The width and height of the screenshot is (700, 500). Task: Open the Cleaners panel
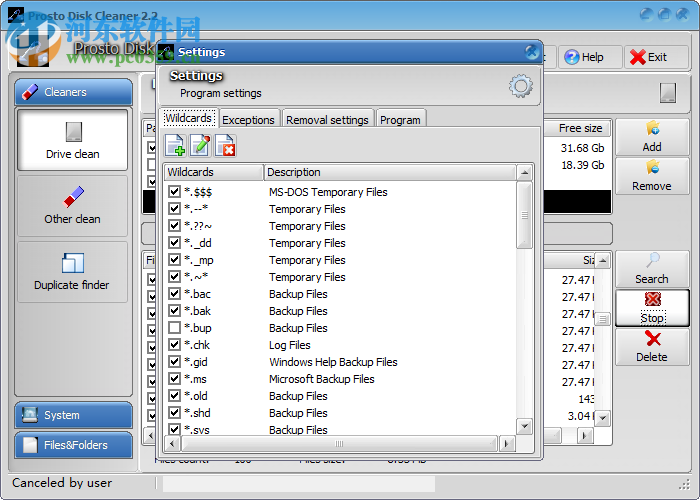click(x=74, y=92)
